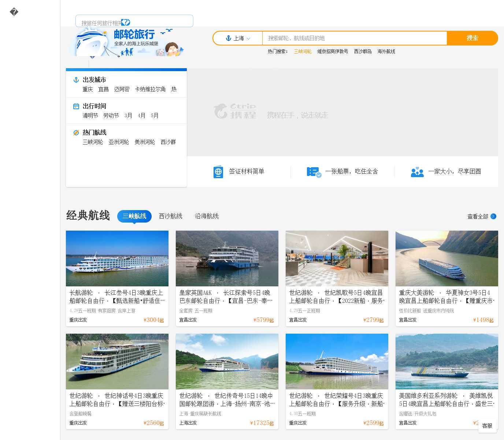The width and height of the screenshot is (504, 440).
Task: Click the 邮轮旅行 cruise ship banner logo
Action: [126, 43]
